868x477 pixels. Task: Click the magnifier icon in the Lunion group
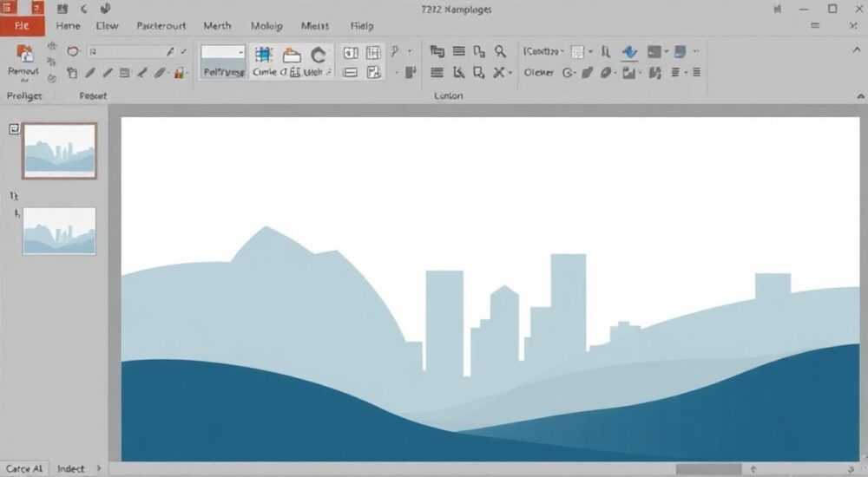tap(500, 51)
